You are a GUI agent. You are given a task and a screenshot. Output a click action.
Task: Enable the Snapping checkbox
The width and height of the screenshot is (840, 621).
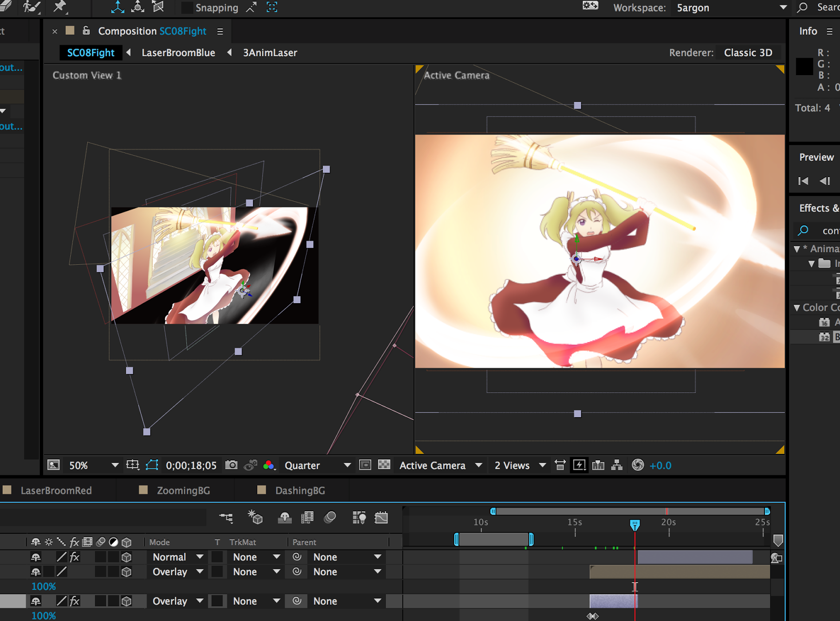(x=187, y=8)
